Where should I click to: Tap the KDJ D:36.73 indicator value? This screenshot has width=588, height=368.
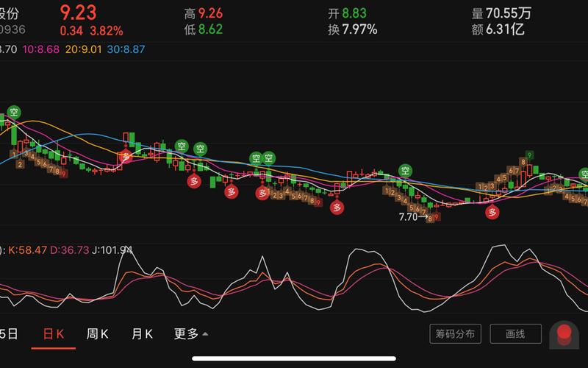69,250
